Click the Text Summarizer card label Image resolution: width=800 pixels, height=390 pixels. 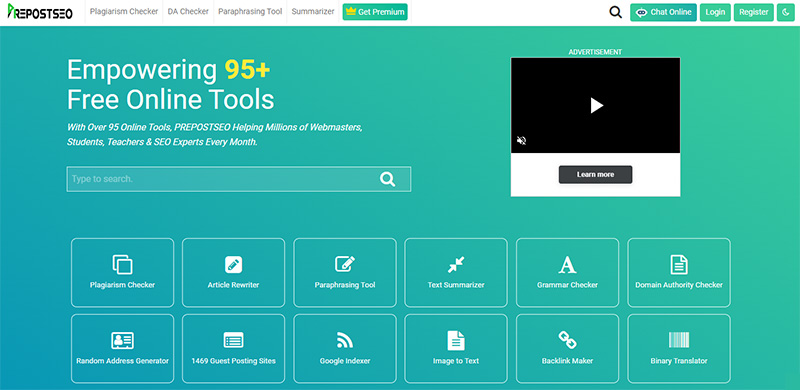456,285
